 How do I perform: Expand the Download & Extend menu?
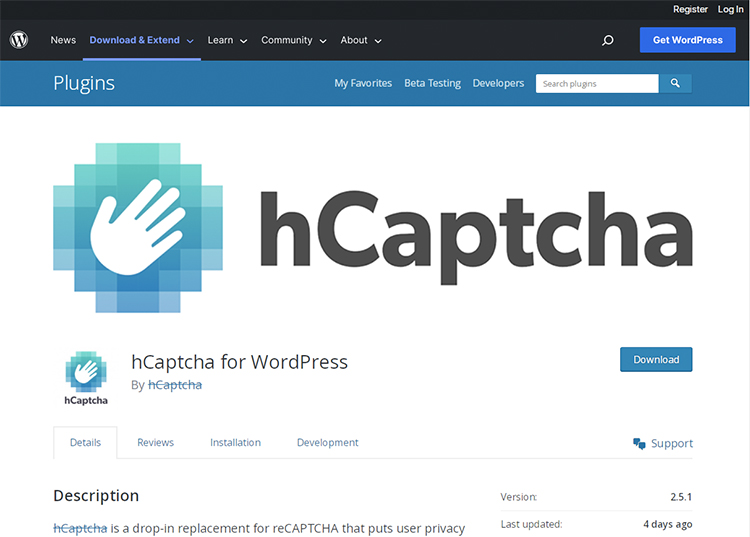[141, 40]
